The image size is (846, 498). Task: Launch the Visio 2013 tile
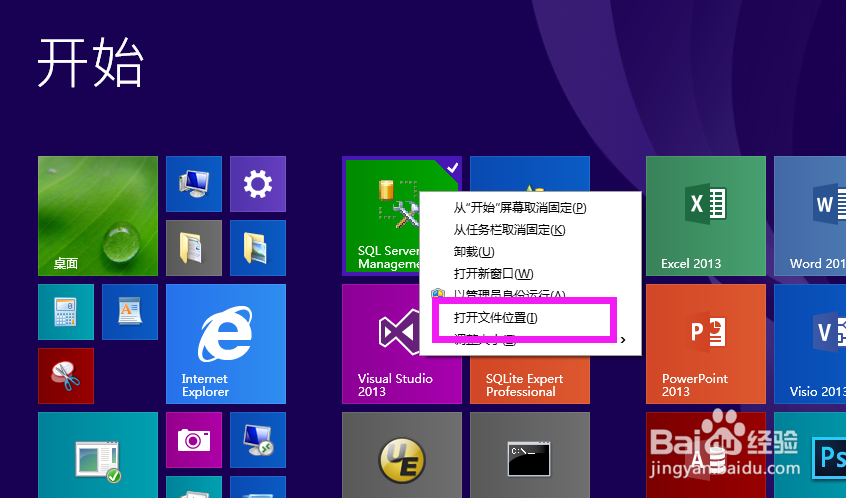810,344
